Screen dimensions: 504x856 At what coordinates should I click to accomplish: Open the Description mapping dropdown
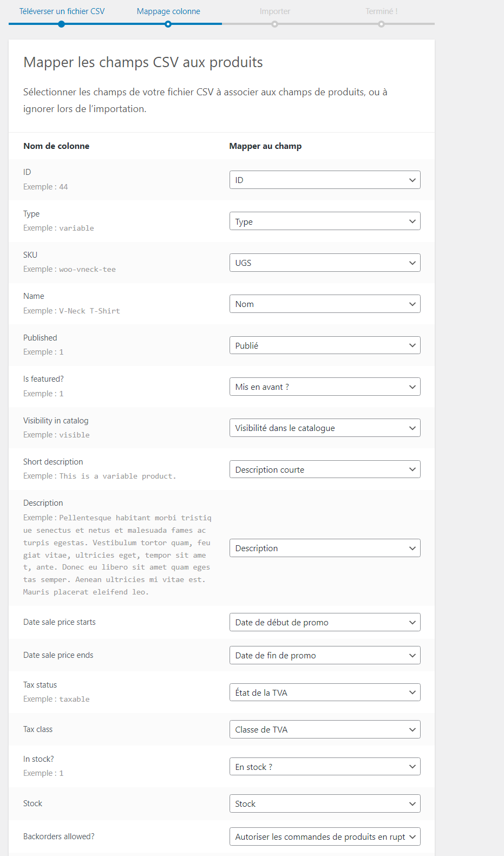tap(325, 548)
